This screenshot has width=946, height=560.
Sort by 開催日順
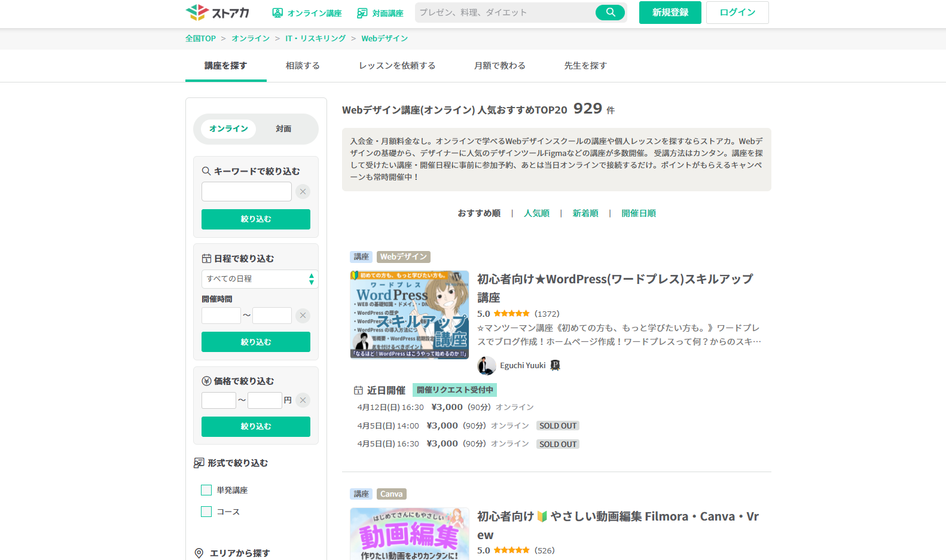(639, 213)
